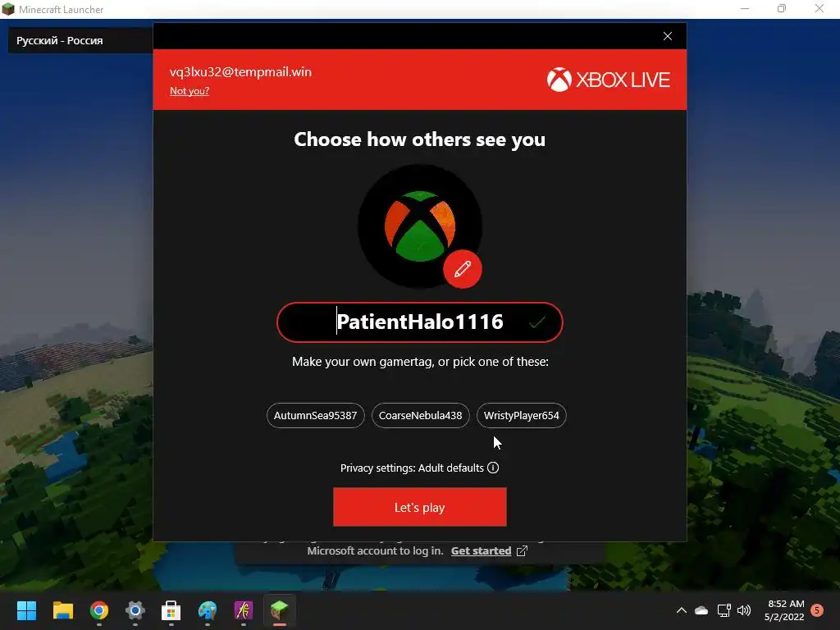Minimize the Minecraft Launcher window
The image size is (840, 630).
point(745,9)
